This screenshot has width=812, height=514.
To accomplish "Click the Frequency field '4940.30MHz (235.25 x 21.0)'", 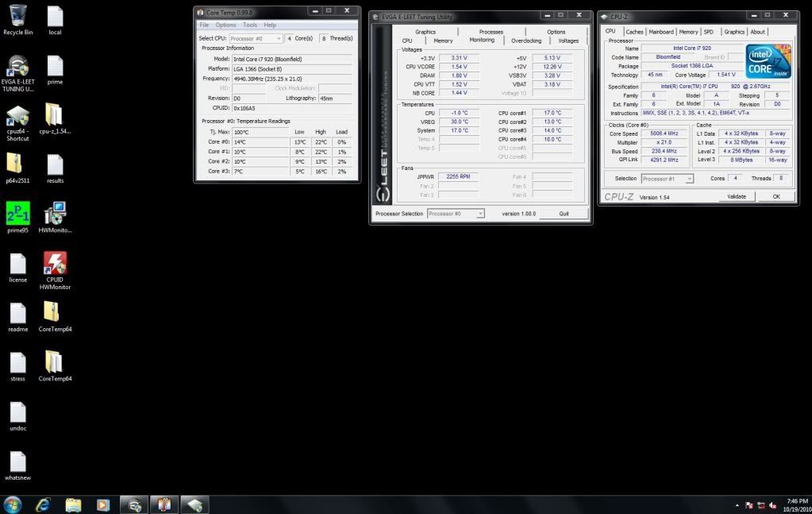I will click(292, 79).
